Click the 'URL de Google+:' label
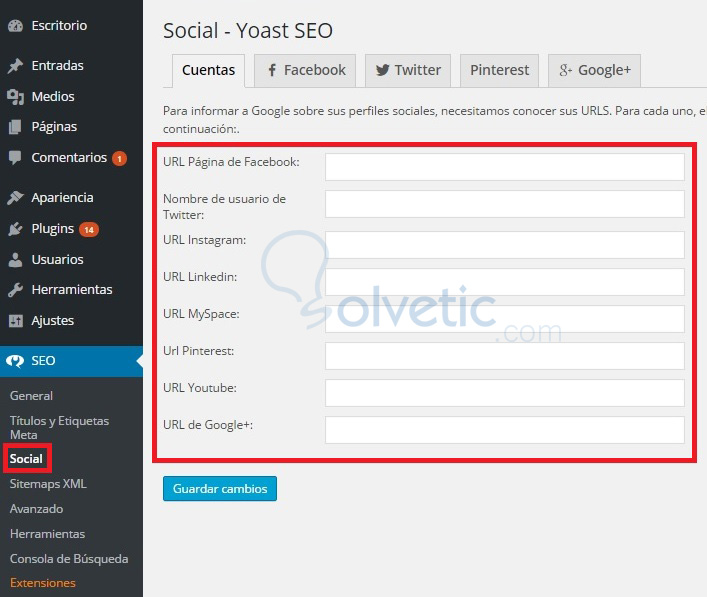This screenshot has width=707, height=597. tap(208, 425)
